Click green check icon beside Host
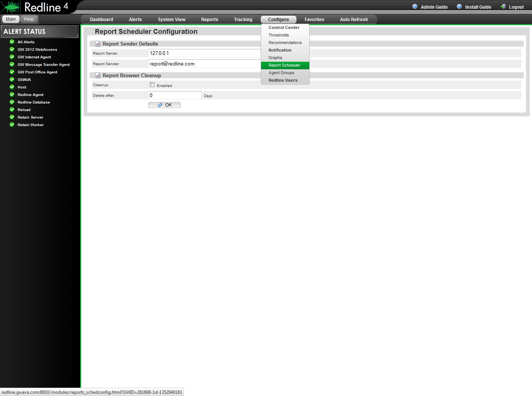 pyautogui.click(x=12, y=87)
